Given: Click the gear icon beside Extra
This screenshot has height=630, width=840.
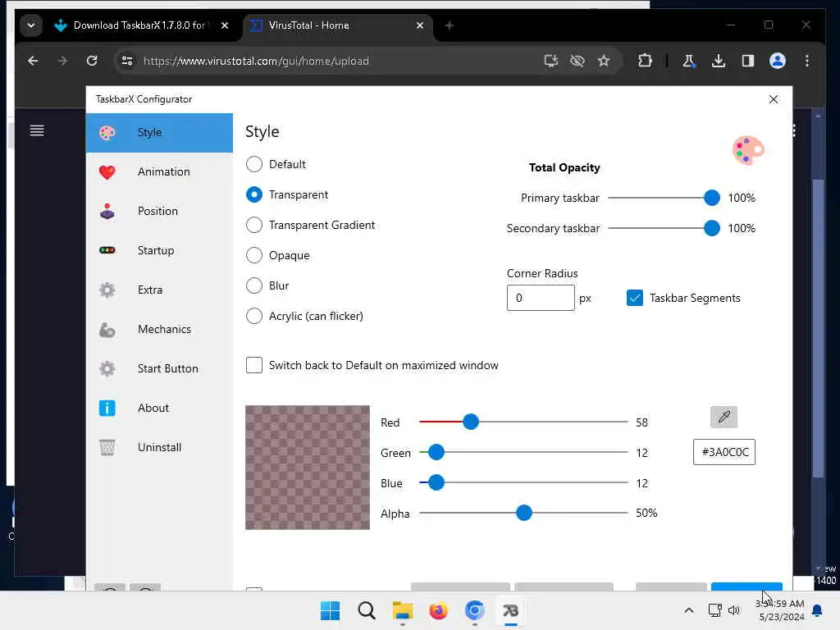Looking at the screenshot, I should 107,290.
